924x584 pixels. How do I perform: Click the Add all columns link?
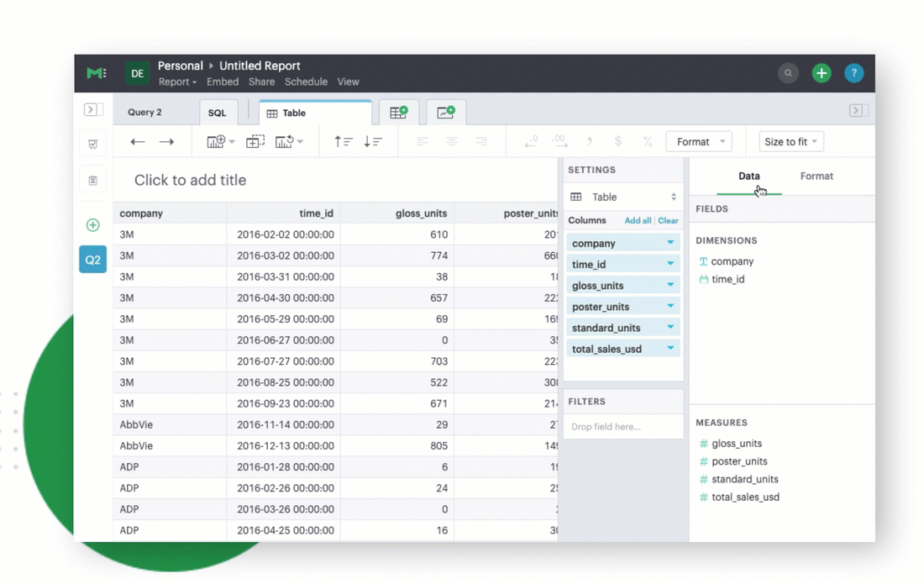click(638, 220)
